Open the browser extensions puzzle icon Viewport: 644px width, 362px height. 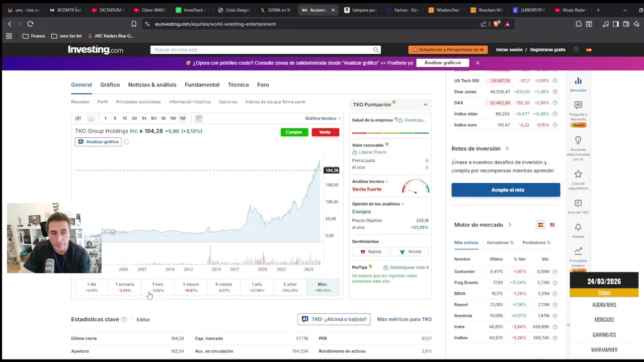(579, 24)
